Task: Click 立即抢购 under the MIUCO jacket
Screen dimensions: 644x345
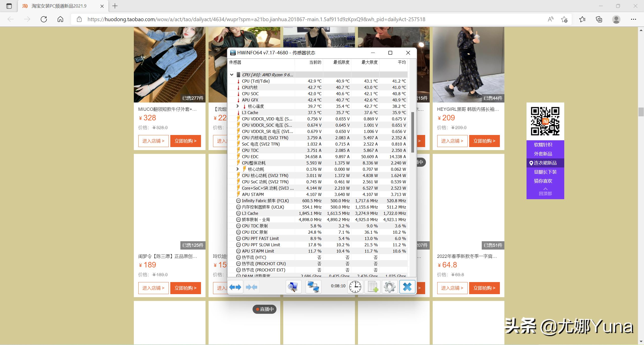Action: (x=185, y=141)
